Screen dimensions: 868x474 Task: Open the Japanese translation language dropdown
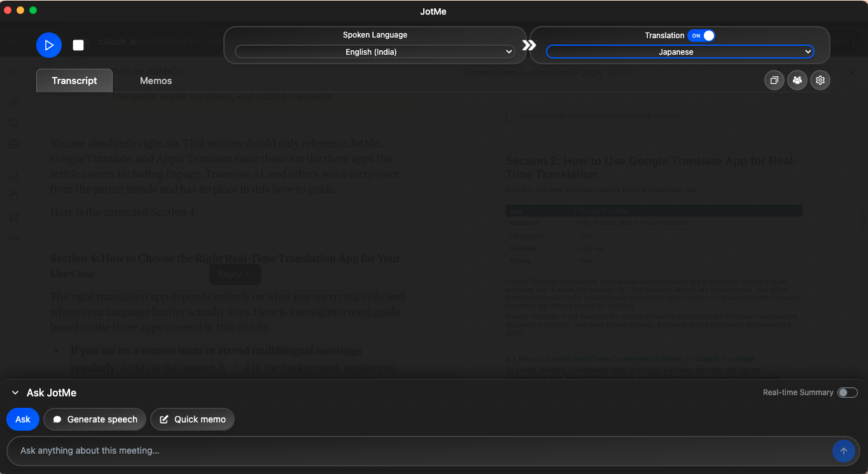pyautogui.click(x=680, y=52)
